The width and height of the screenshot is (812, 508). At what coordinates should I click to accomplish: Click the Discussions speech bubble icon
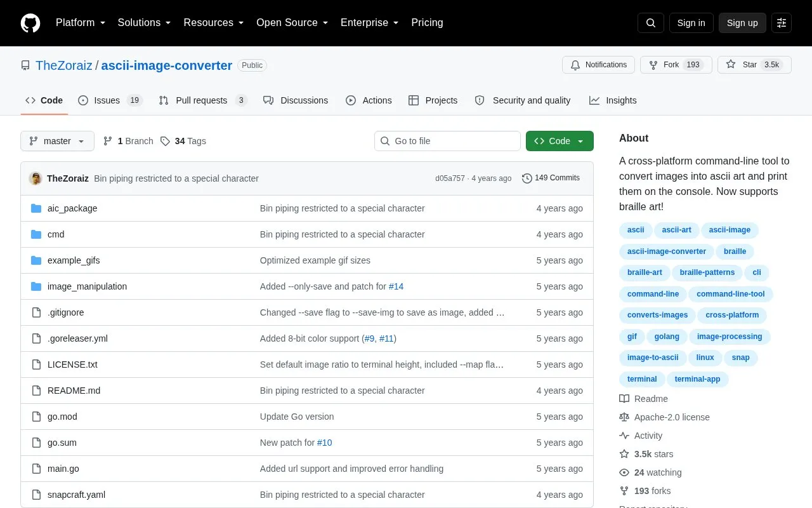click(268, 100)
